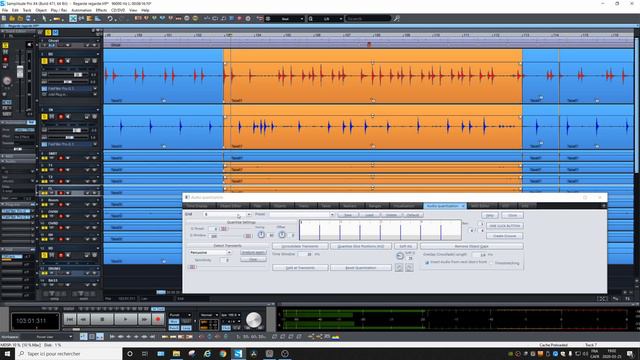Viewport: 640px width, 360px height.
Task: Click the Soft Q knob
Action: pos(400,256)
